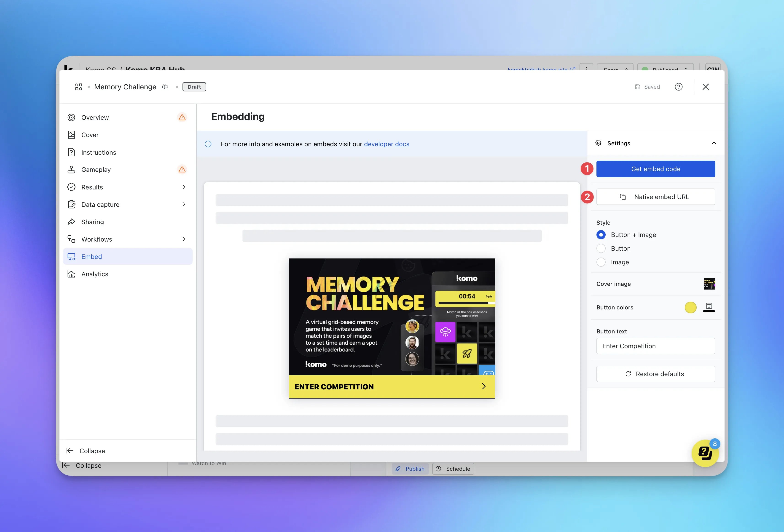Click the Saved status indicator

[647, 87]
